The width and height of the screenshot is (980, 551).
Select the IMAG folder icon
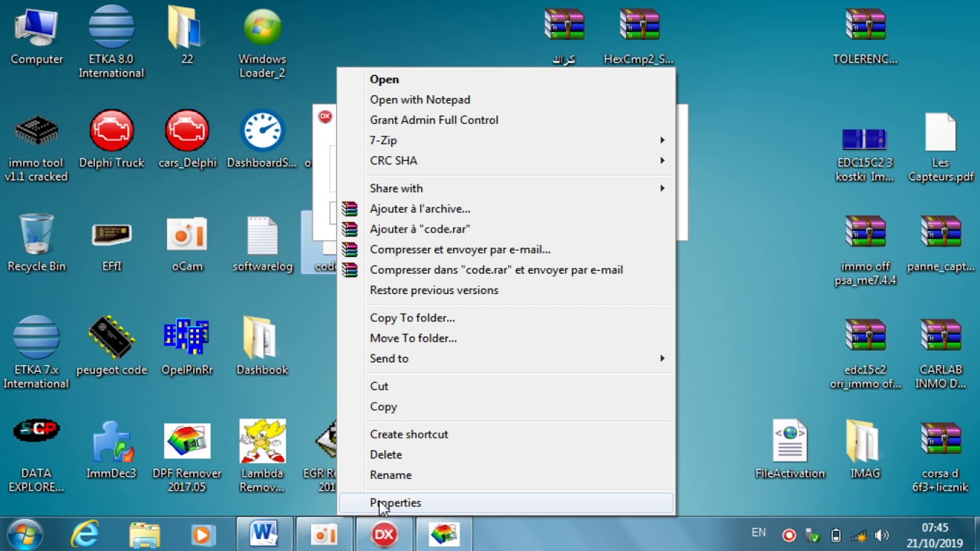pyautogui.click(x=865, y=450)
